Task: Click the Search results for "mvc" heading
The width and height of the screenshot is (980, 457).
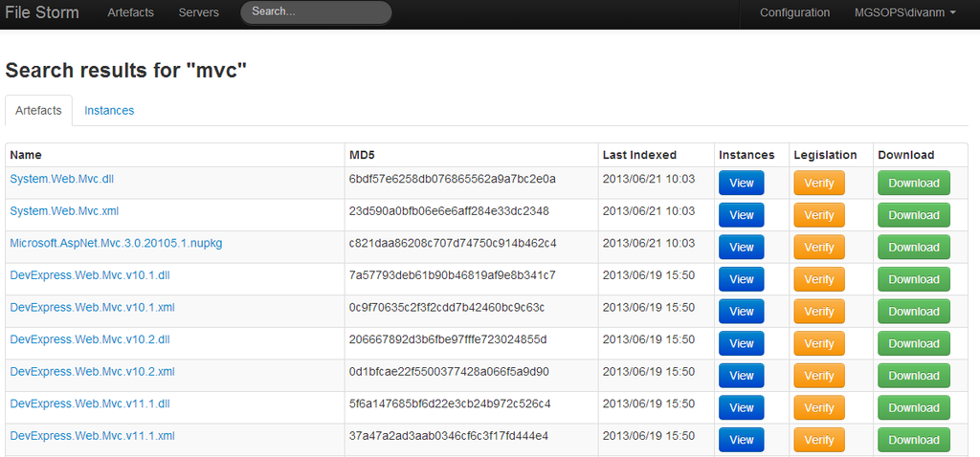Action: tap(127, 71)
